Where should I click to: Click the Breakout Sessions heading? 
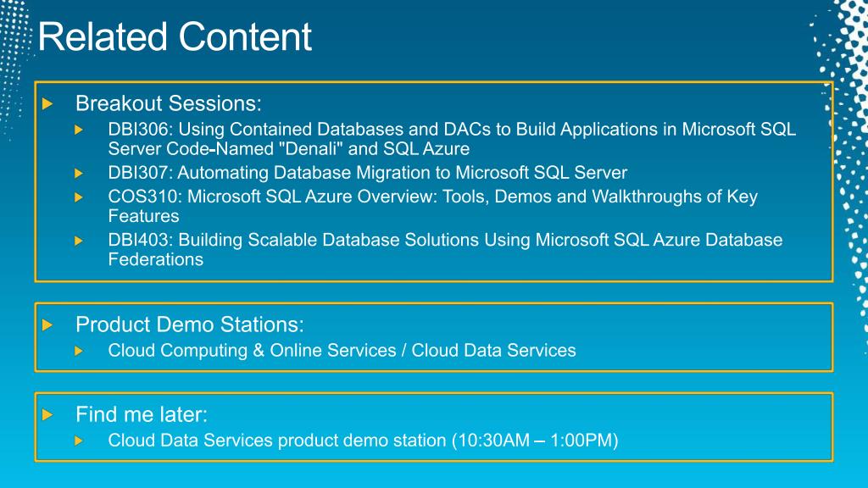click(x=169, y=103)
